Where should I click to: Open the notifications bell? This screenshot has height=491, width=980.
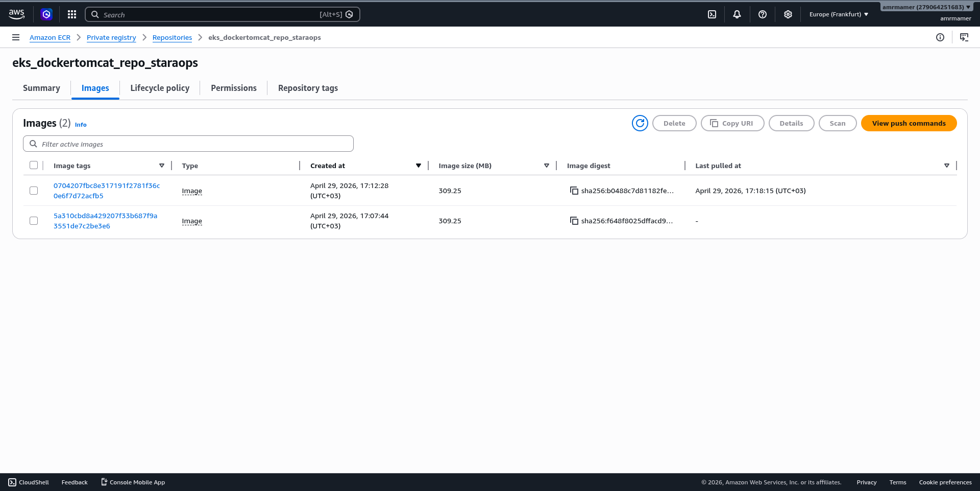(x=737, y=14)
